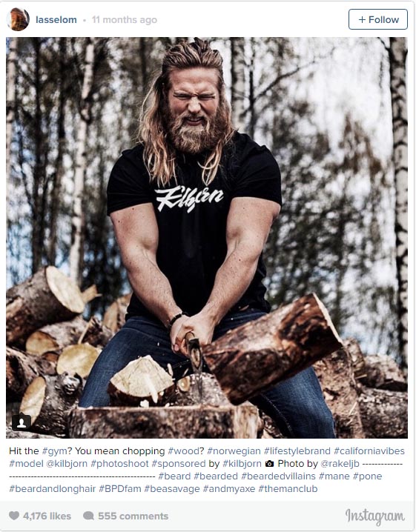Open the lasselom username link
This screenshot has height=532, width=416.
(56, 20)
